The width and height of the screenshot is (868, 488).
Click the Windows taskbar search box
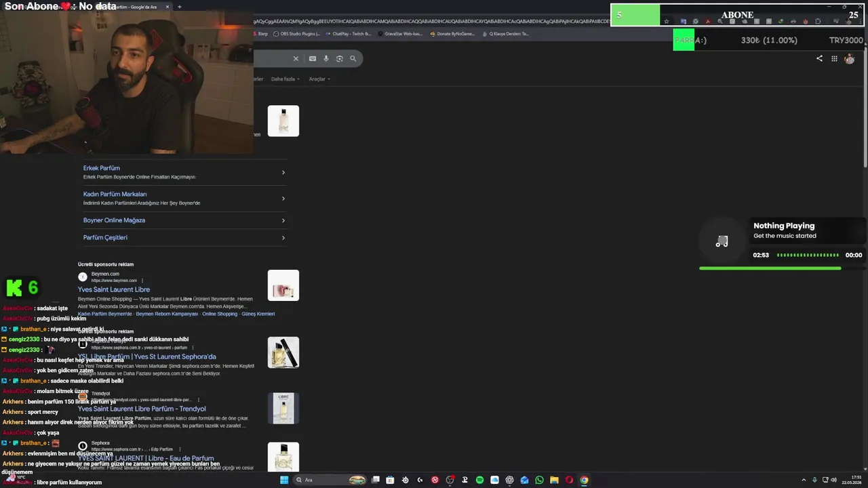330,480
